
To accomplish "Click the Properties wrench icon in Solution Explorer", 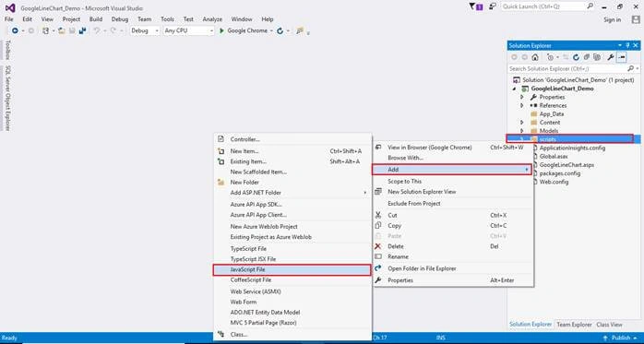I will [x=611, y=57].
